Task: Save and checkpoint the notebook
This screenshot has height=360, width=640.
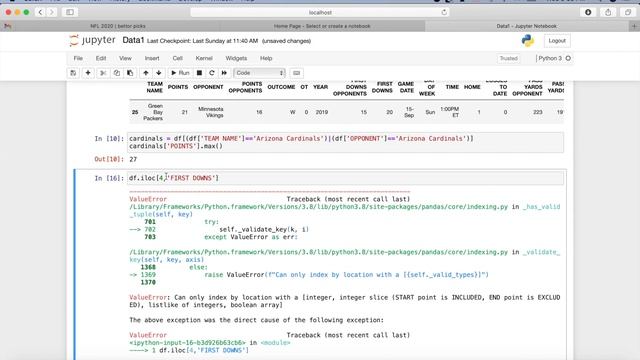Action: tap(73, 73)
